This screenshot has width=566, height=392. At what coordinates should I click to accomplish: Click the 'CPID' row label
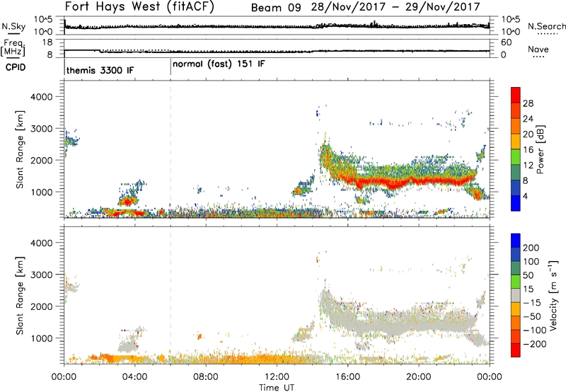click(16, 67)
